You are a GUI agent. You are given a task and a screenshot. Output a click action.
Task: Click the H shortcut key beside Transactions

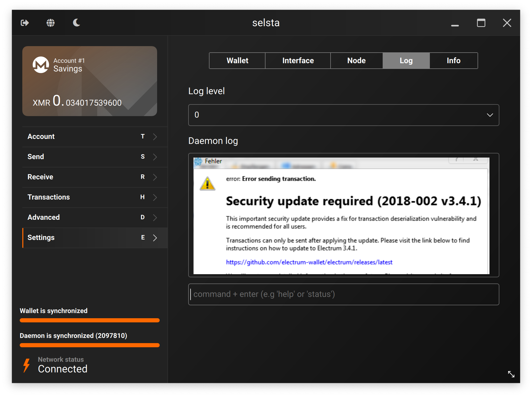[142, 197]
